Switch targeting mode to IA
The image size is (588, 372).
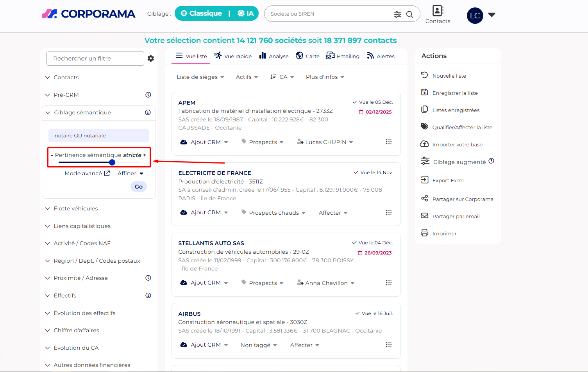pyautogui.click(x=246, y=14)
